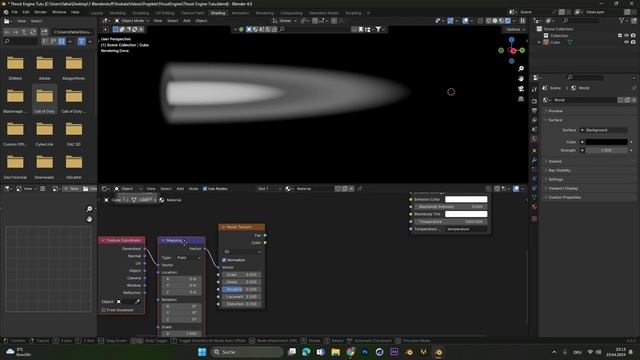Open the viewport Options dropdown

tap(515, 29)
